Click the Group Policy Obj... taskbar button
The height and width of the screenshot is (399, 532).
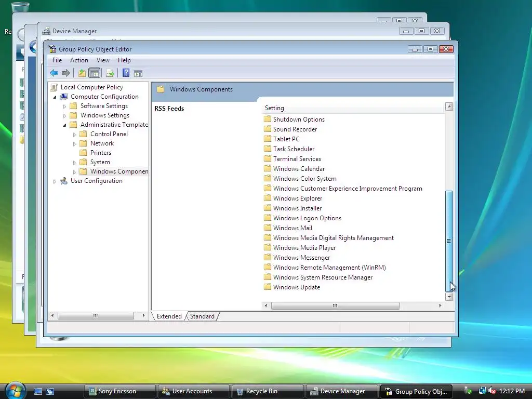tap(416, 391)
